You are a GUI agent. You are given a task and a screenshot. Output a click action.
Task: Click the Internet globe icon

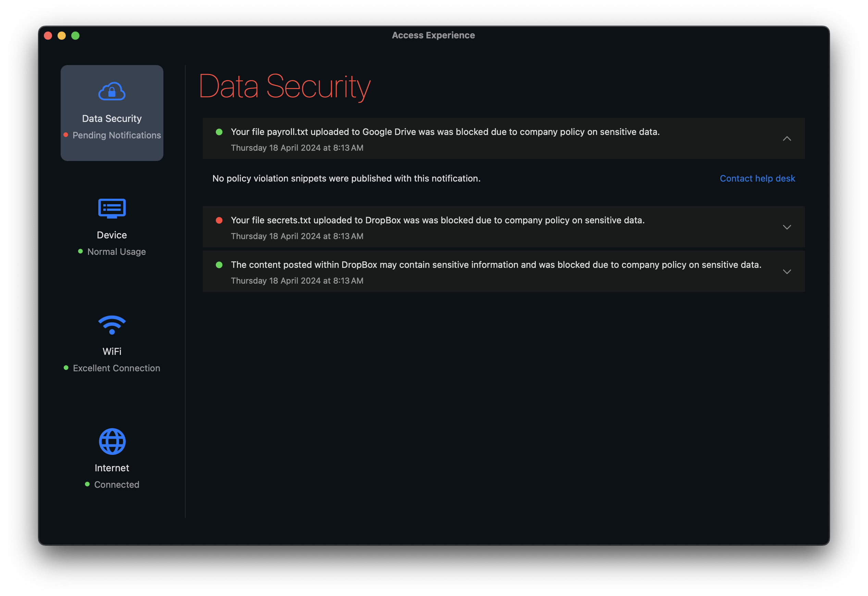coord(112,442)
